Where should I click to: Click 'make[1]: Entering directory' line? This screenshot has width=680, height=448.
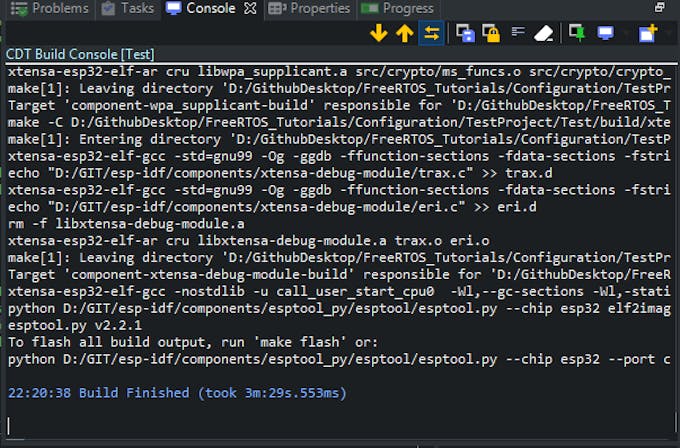click(339, 139)
